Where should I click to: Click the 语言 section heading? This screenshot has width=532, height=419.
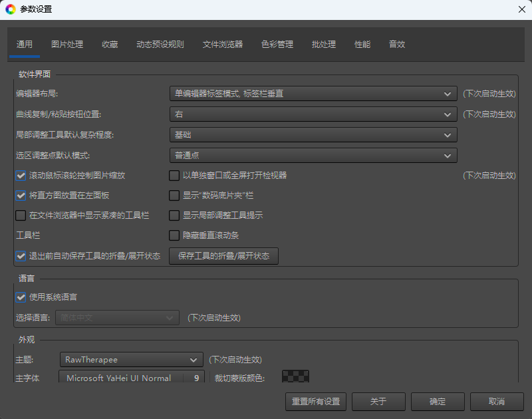[x=27, y=279]
